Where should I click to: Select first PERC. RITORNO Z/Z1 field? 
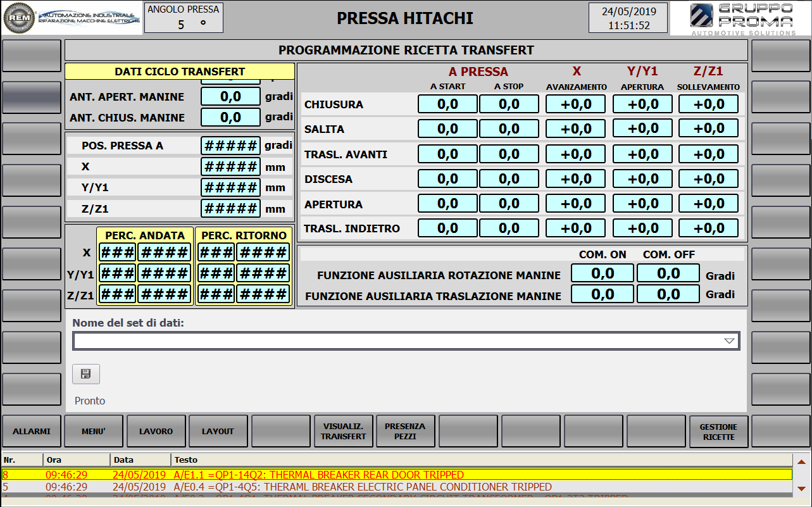(216, 294)
